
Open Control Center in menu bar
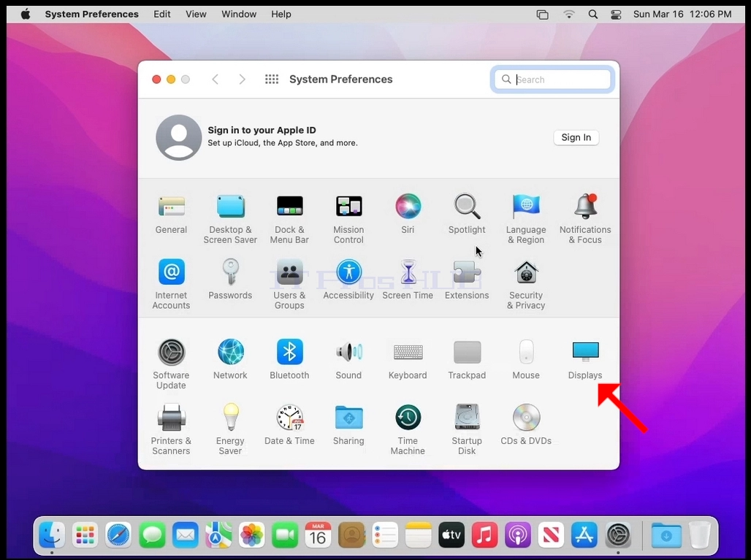point(616,15)
